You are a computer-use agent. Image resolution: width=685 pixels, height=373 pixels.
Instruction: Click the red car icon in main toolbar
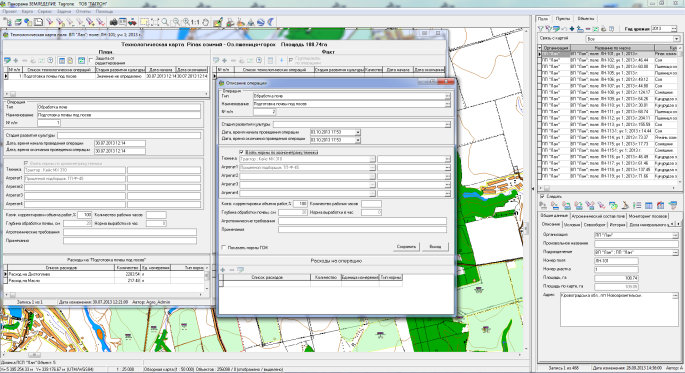tap(132, 22)
